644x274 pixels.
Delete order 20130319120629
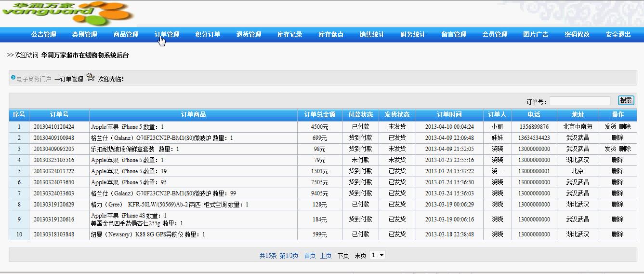click(x=618, y=205)
